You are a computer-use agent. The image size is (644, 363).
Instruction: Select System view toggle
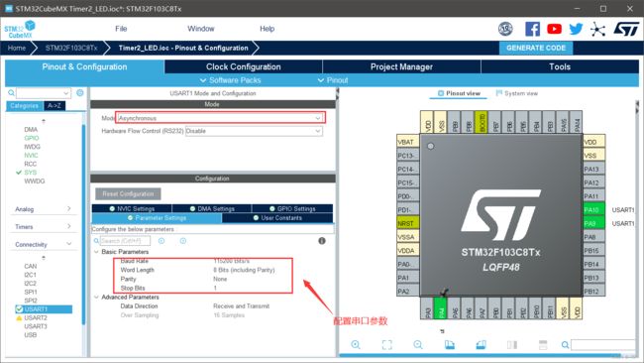click(517, 93)
